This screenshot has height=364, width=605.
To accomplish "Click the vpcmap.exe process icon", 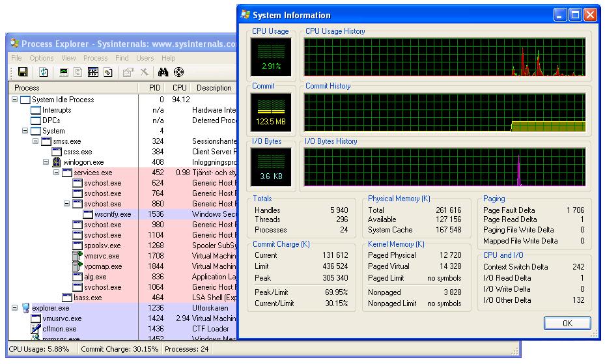I will (x=77, y=266).
